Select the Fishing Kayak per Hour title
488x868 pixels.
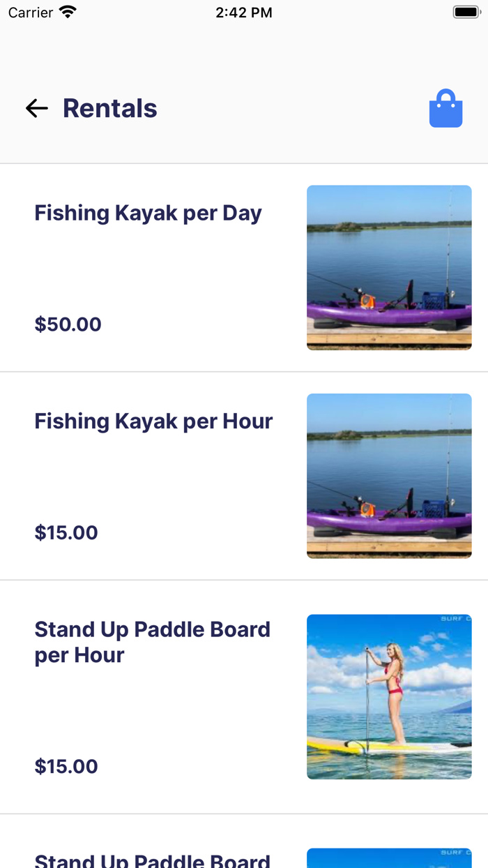(x=153, y=421)
